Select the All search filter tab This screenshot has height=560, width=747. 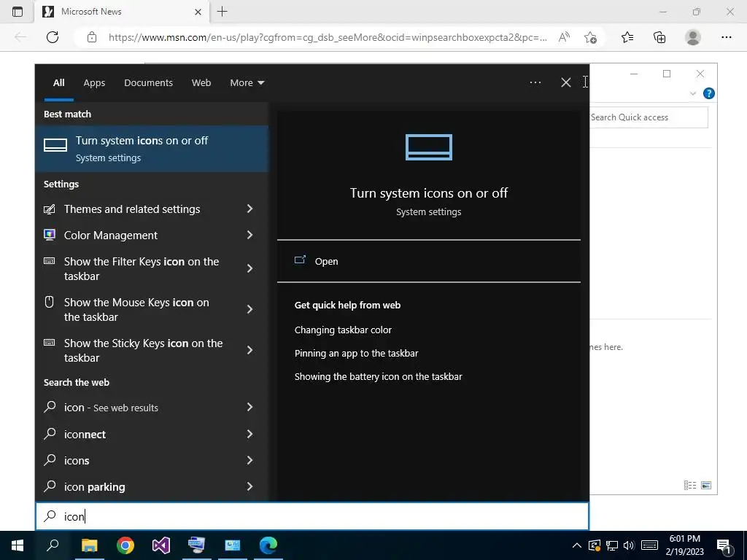tap(58, 83)
